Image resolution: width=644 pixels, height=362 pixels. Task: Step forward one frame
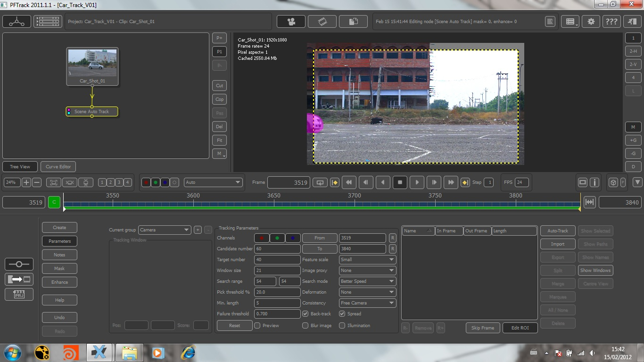coord(434,182)
